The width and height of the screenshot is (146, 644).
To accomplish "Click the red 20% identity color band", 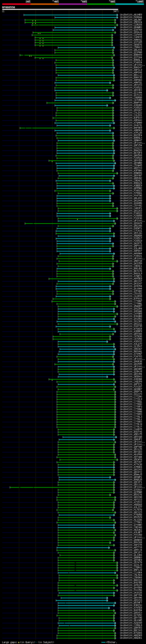I will pos(16,4).
